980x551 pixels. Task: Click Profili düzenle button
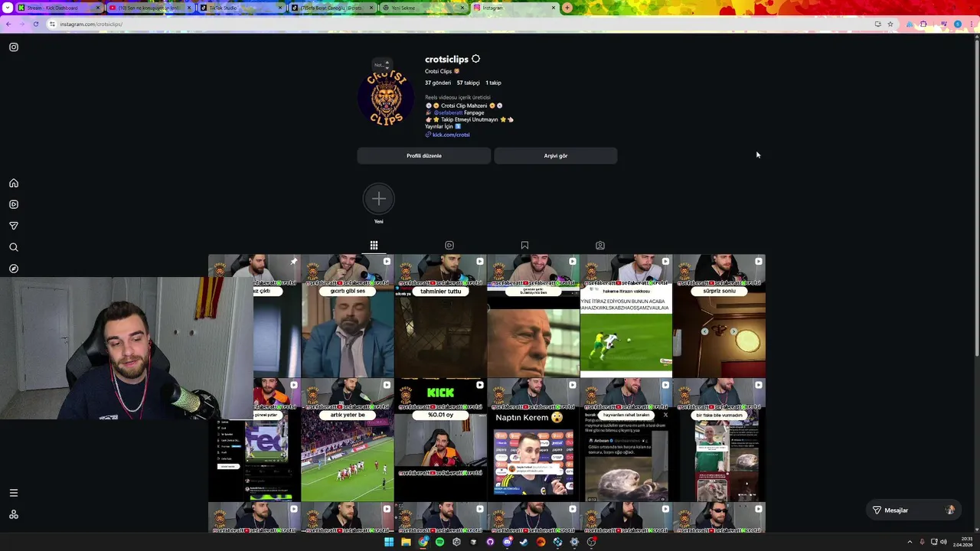[423, 155]
